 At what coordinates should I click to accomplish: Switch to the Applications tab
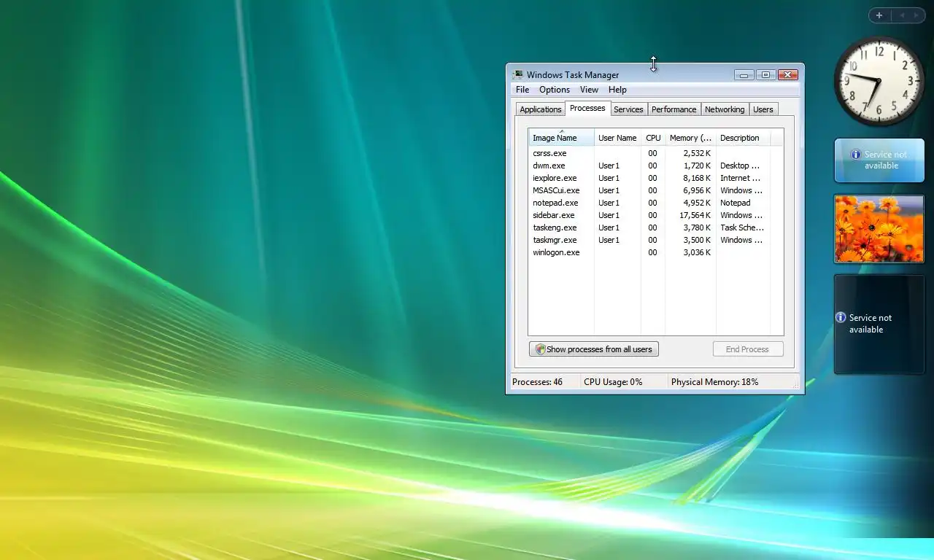(541, 109)
